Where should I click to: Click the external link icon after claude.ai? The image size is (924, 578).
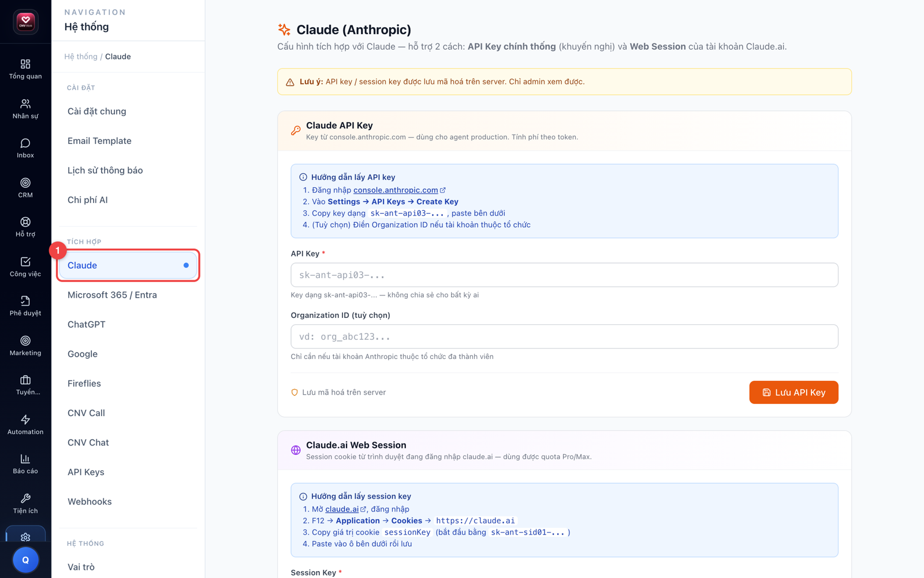click(x=363, y=509)
